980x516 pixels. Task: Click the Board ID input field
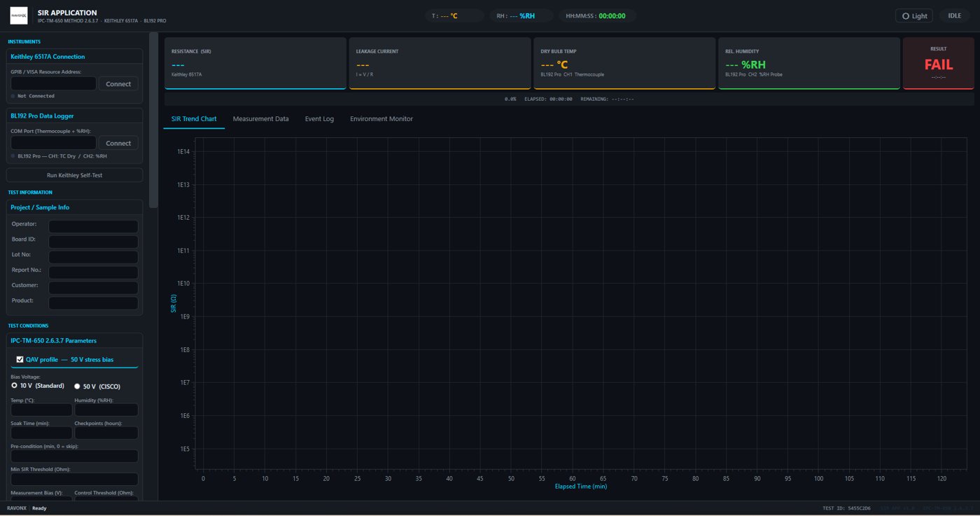93,242
